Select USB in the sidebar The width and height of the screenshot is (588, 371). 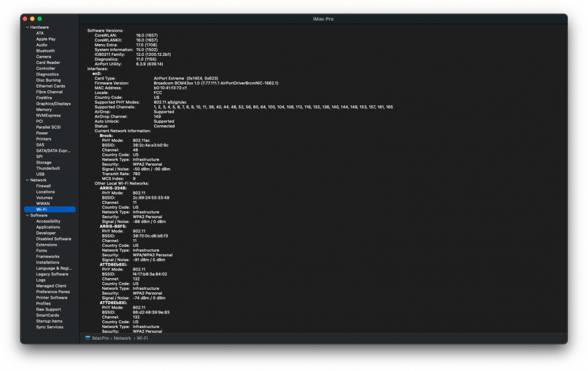pyautogui.click(x=40, y=174)
